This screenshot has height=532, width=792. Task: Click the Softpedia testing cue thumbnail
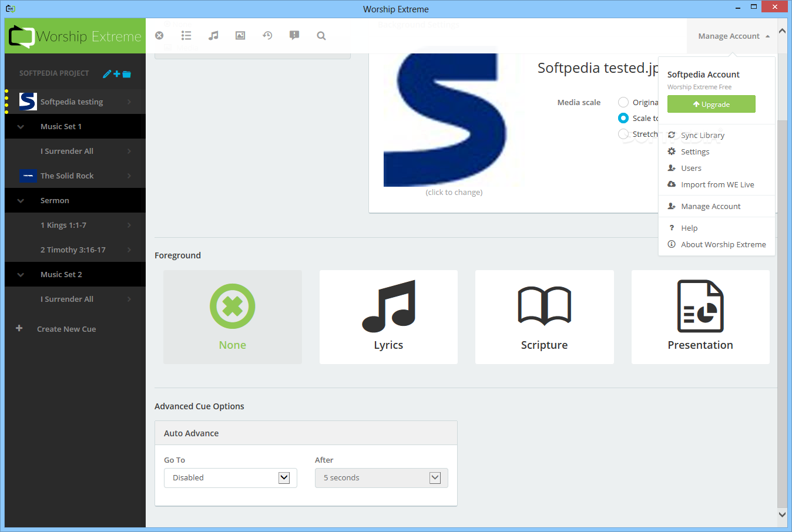[28, 102]
